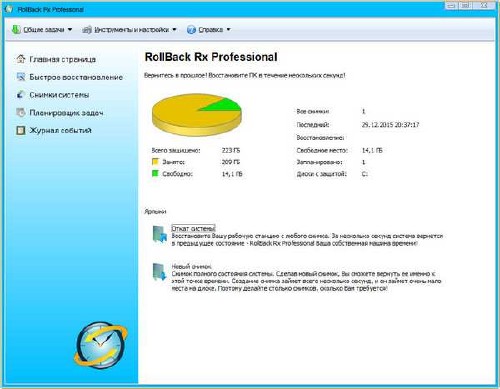Click the blue help globe icon

tap(191, 30)
